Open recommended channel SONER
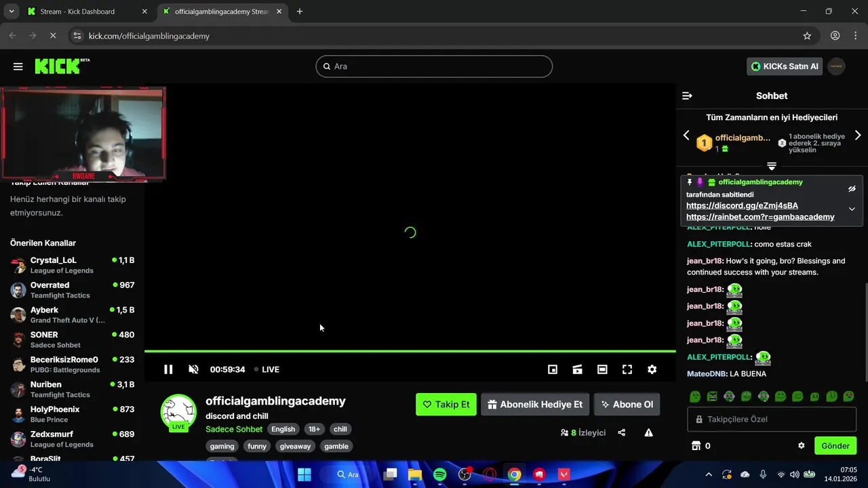The height and width of the screenshot is (488, 868). (x=72, y=340)
